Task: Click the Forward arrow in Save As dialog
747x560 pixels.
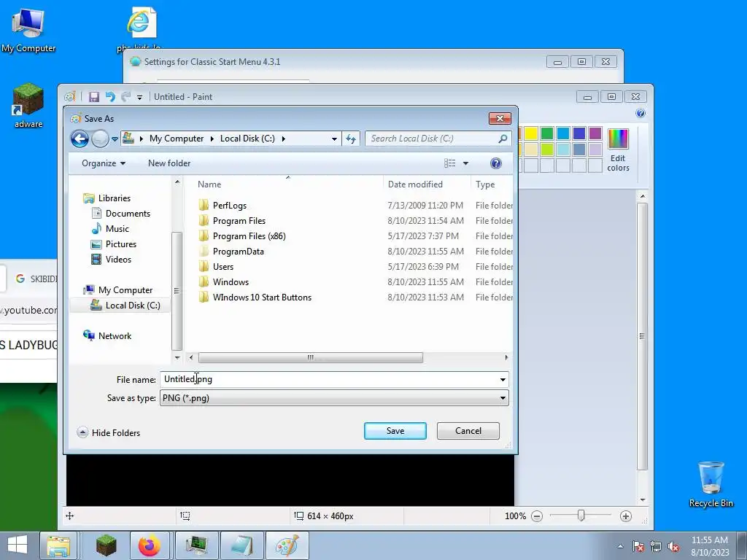Action: click(x=100, y=139)
